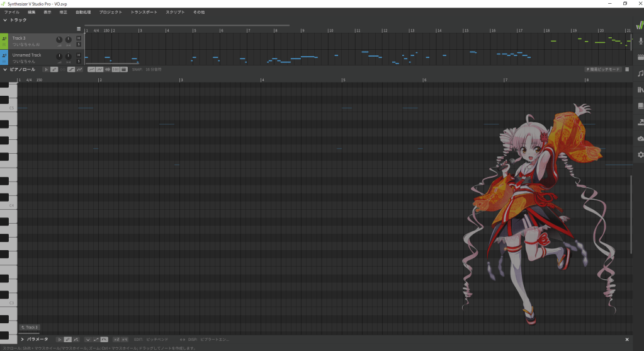Click the Track 3 label button above parameters
This screenshot has width=644, height=351.
point(30,328)
